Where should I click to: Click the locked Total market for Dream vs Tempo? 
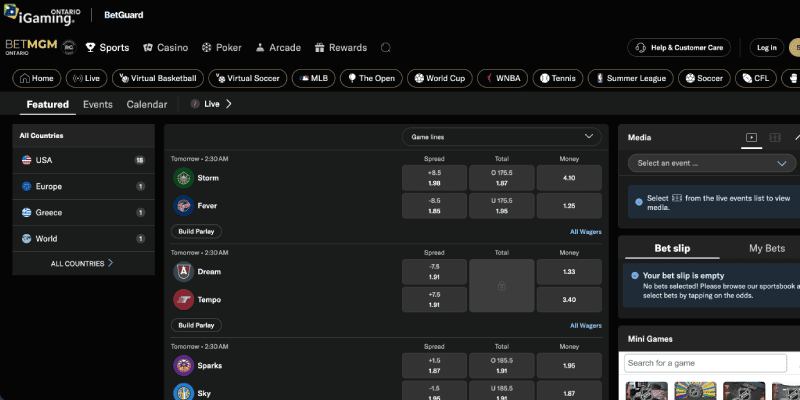502,286
